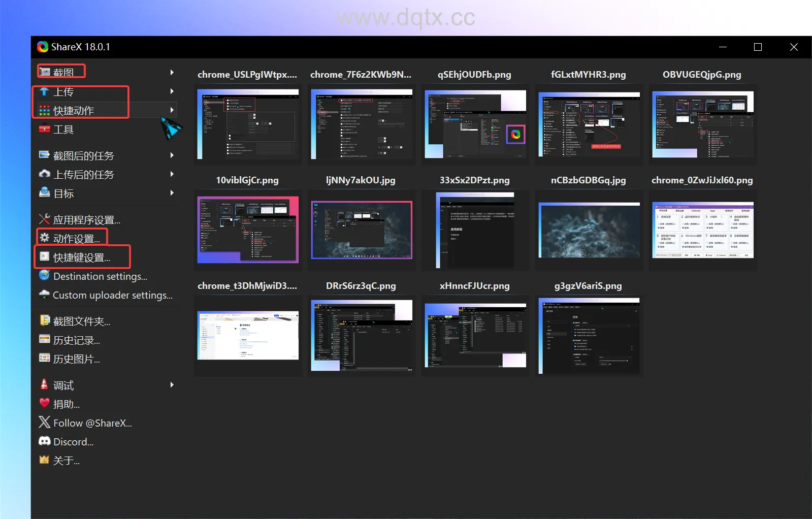The image size is (812, 519).
Task: Expand the 目标 submenu arrow
Action: tap(172, 193)
